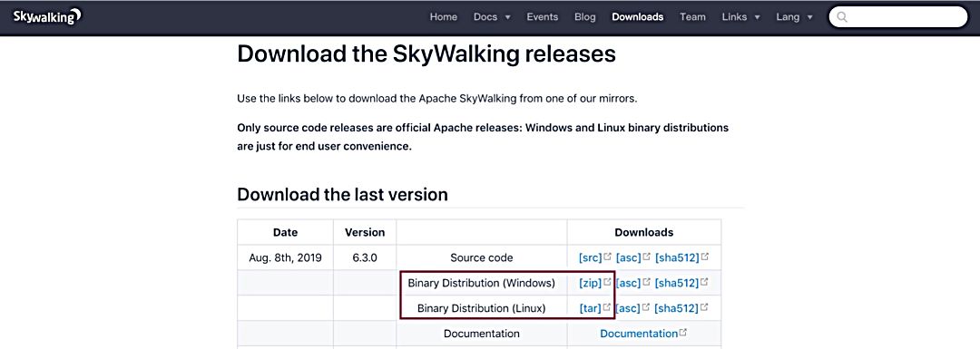
Task: Click external-link icon beside Linux [sha512]
Action: (704, 306)
